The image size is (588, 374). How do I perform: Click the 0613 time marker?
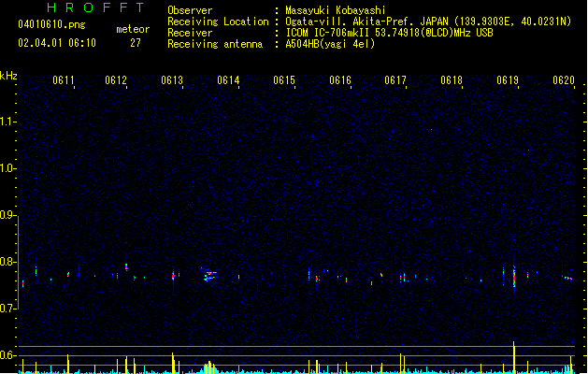coord(172,80)
